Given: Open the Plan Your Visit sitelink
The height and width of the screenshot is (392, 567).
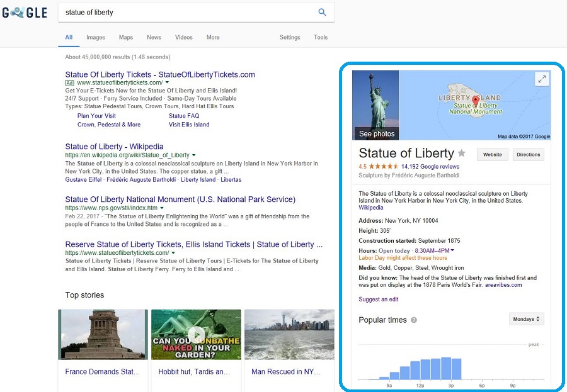Looking at the screenshot, I should (x=96, y=116).
